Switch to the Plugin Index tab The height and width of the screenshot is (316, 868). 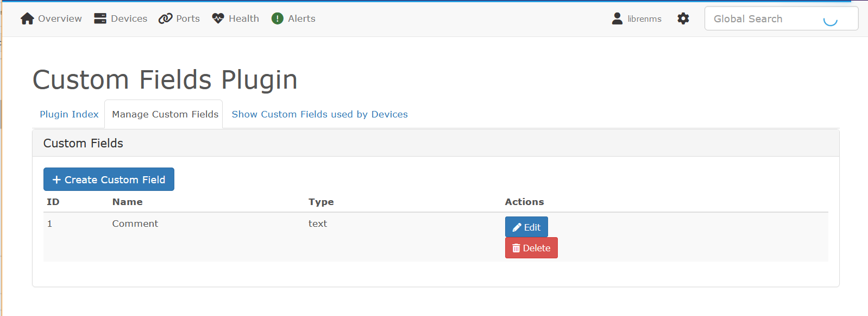coord(69,114)
